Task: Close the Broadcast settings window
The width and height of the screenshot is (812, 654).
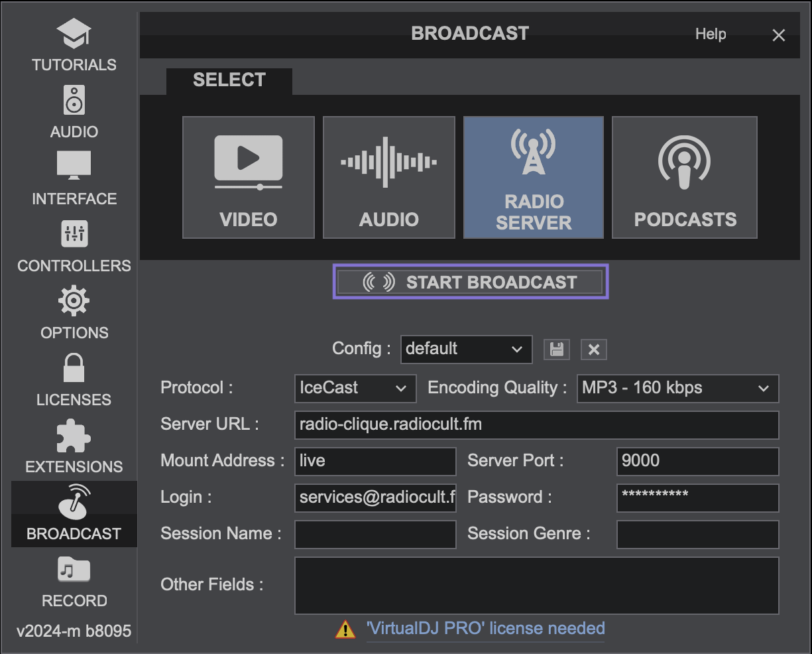Action: [779, 35]
